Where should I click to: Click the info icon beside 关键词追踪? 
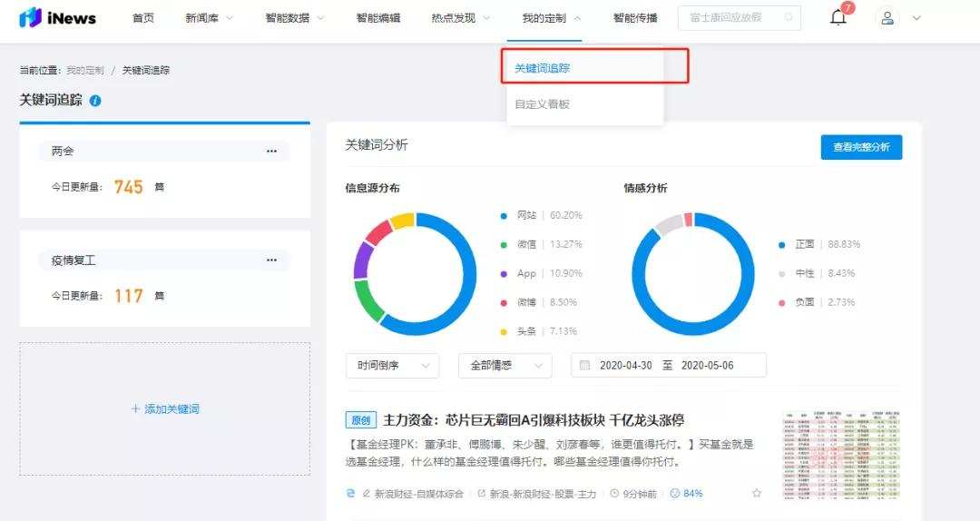click(x=95, y=100)
